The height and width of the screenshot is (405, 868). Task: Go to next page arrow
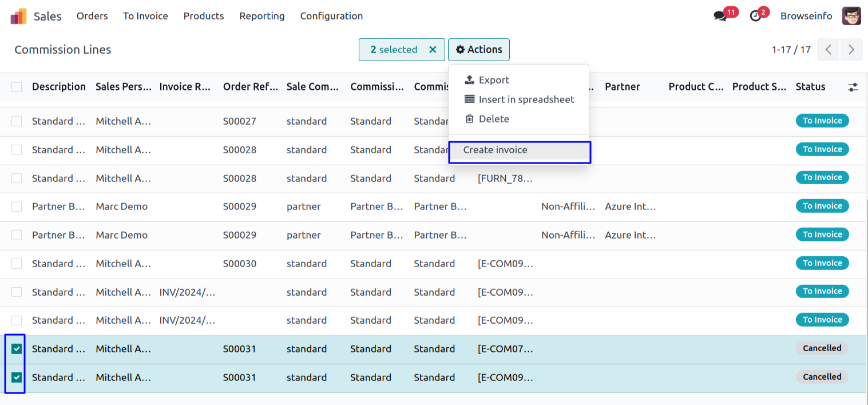(851, 50)
